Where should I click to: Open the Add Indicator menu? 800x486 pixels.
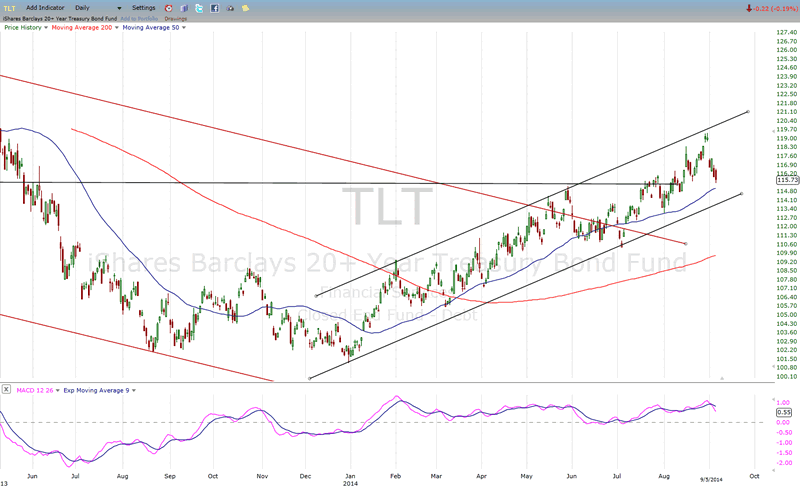pyautogui.click(x=45, y=8)
